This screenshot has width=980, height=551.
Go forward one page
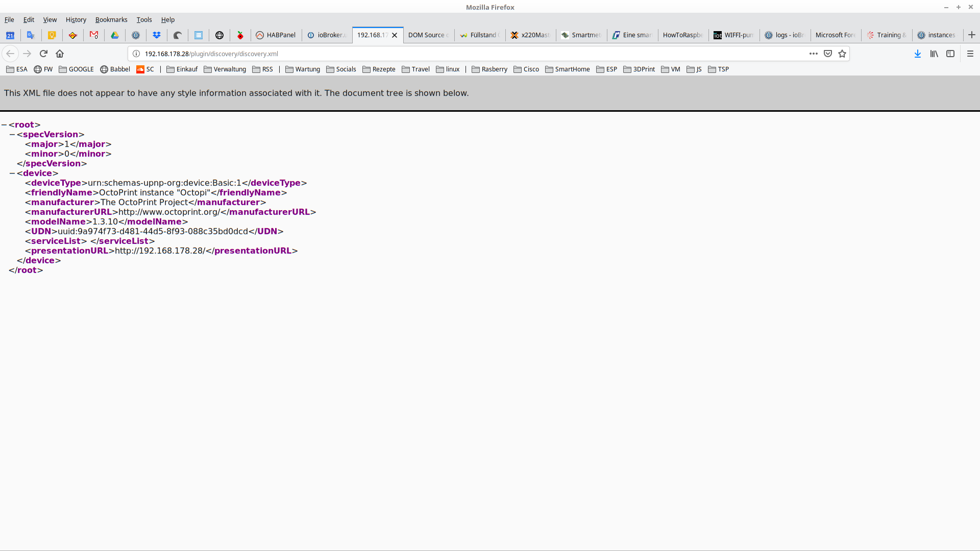click(27, 54)
